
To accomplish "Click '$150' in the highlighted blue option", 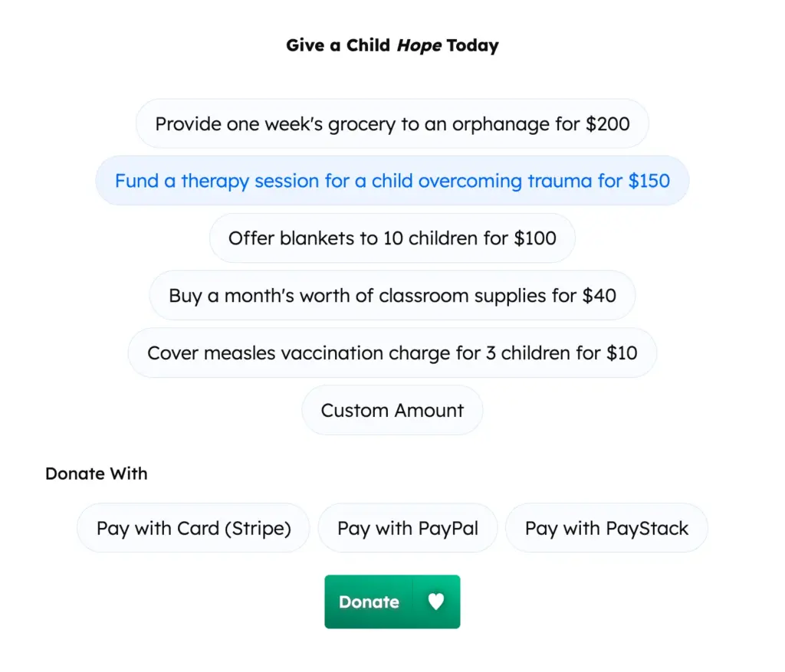I will point(649,182).
